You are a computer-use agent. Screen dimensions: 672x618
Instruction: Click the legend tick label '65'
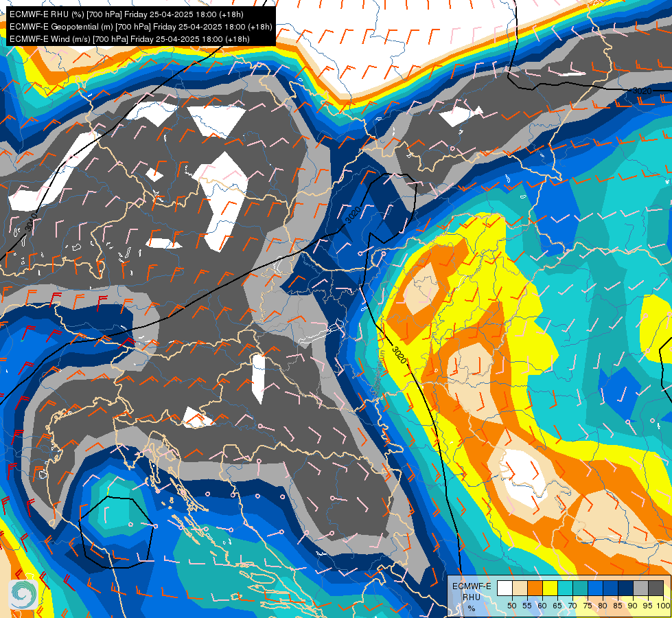(557, 606)
